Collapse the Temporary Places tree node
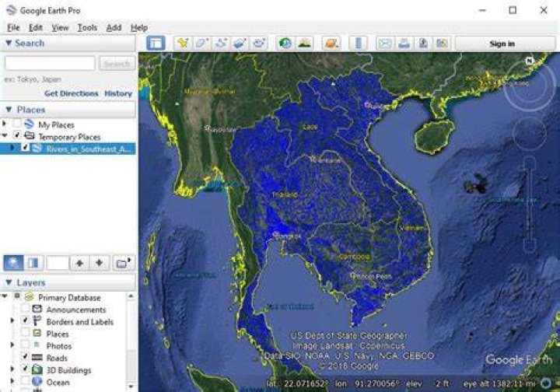Image resolution: width=560 pixels, height=392 pixels. [5, 135]
